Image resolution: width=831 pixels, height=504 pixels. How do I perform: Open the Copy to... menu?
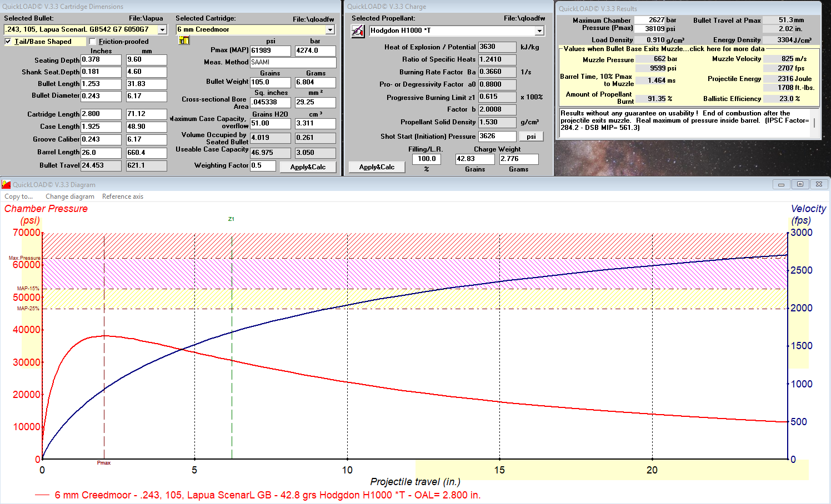pos(19,196)
